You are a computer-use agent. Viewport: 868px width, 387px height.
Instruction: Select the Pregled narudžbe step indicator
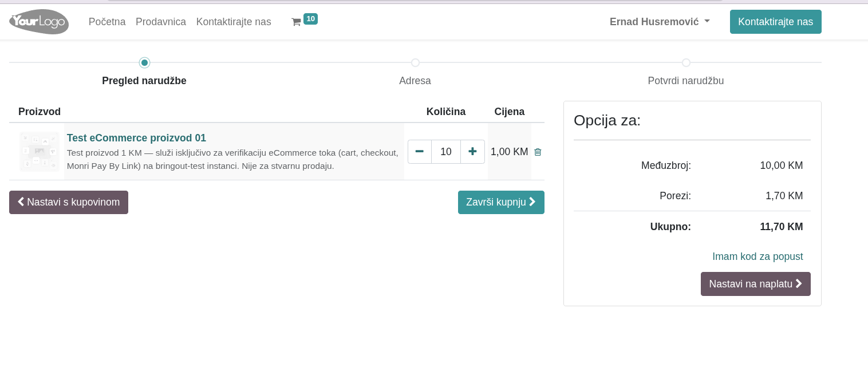(144, 63)
